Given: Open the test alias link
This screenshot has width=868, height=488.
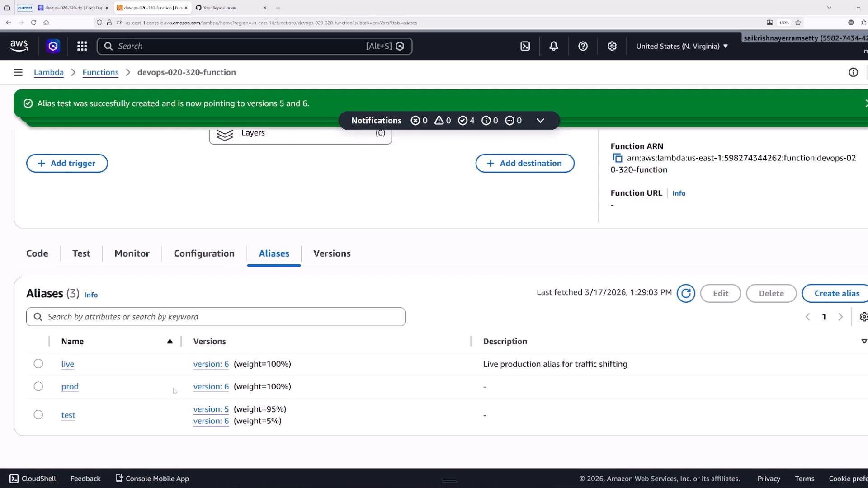Looking at the screenshot, I should click(x=68, y=415).
